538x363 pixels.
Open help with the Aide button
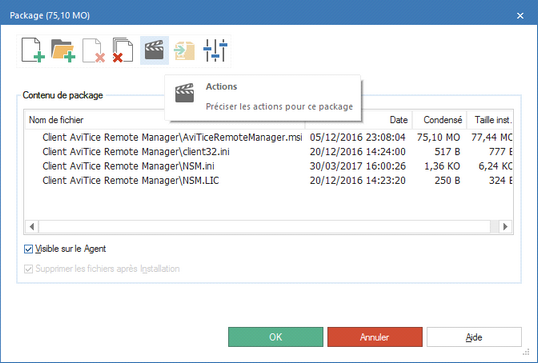474,337
